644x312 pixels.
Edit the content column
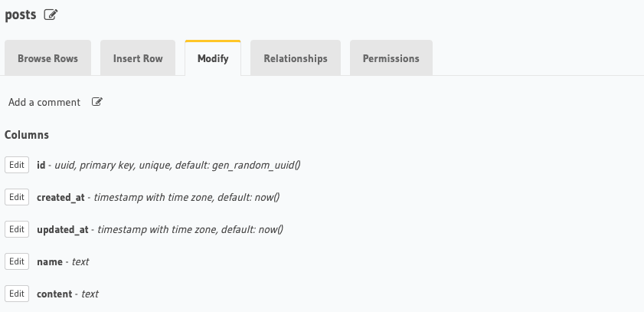click(x=17, y=294)
